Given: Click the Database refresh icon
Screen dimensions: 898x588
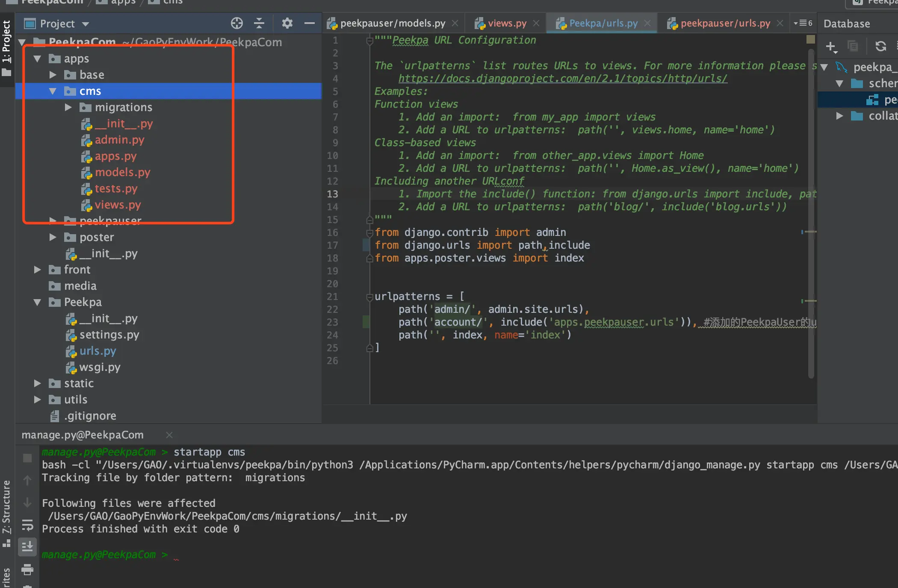Looking at the screenshot, I should coord(880,46).
